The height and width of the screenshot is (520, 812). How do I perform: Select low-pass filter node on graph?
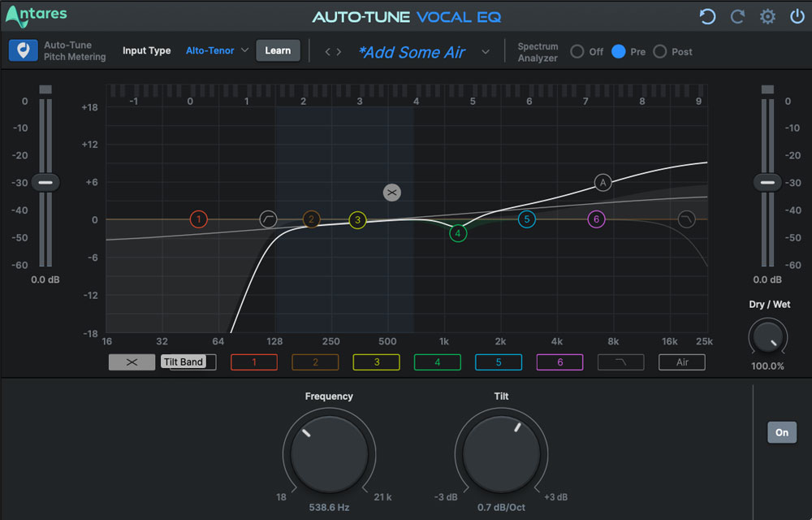coord(687,219)
